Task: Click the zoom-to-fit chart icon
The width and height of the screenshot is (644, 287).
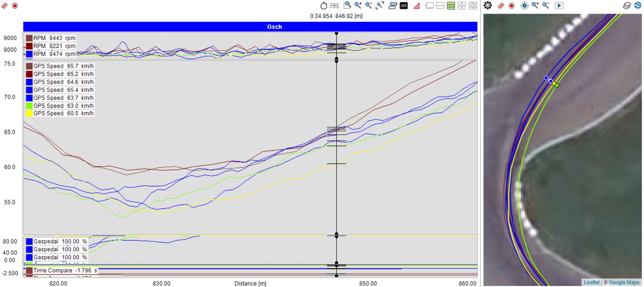Action: point(380,5)
